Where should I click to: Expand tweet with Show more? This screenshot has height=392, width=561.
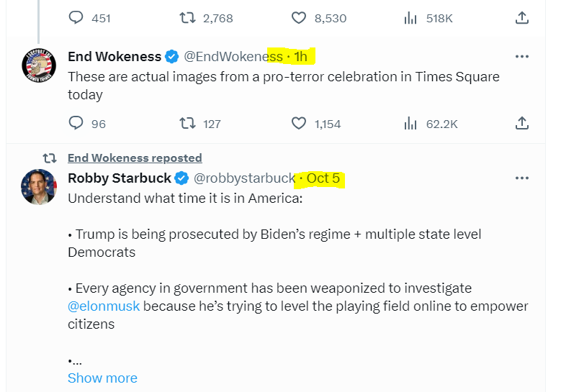(102, 378)
